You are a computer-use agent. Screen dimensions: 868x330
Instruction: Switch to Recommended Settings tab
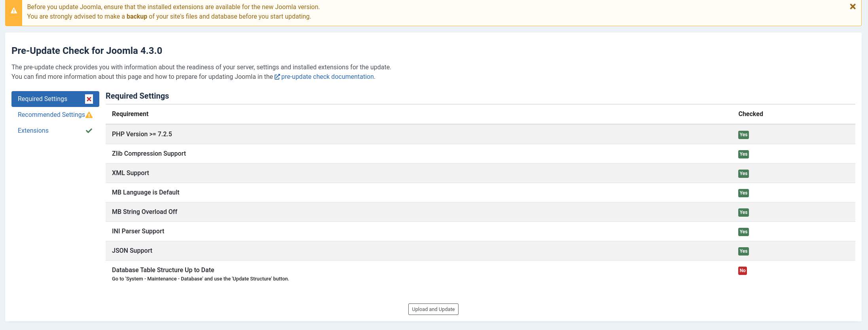(51, 115)
